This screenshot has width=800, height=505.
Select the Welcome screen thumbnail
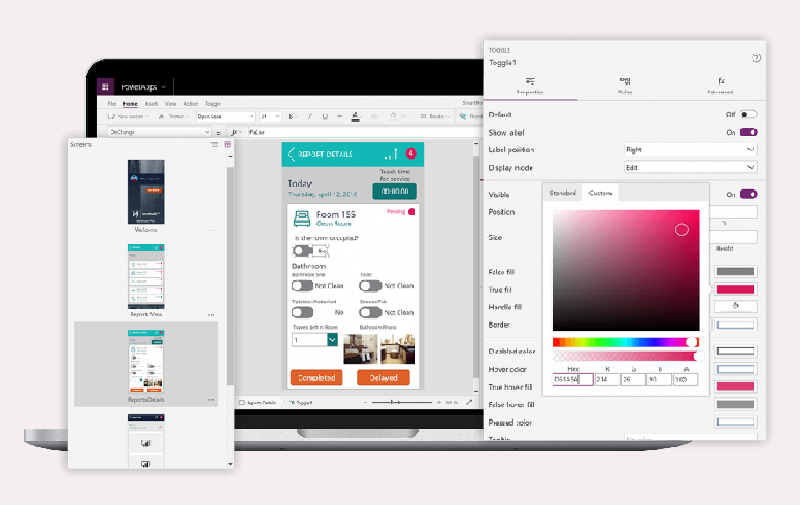[146, 192]
